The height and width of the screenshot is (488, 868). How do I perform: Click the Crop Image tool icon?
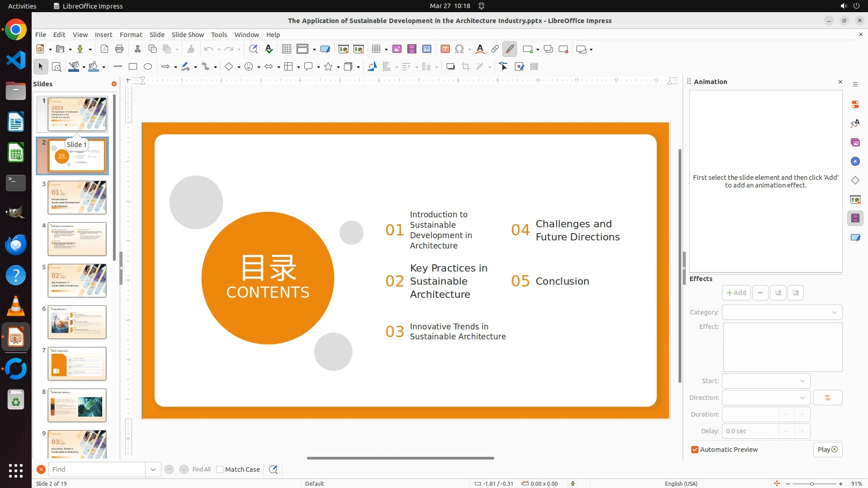465,67
